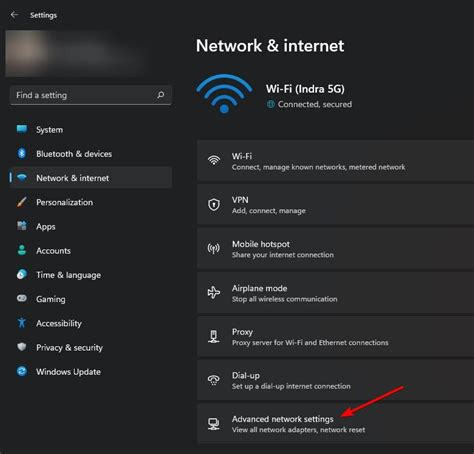Click the Dial-up phone icon
The width and height of the screenshot is (474, 454).
coord(214,380)
